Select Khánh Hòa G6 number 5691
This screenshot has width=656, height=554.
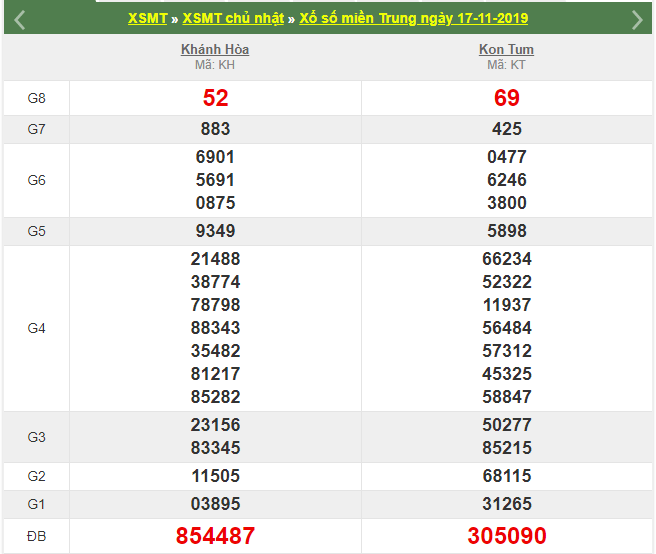tap(215, 180)
